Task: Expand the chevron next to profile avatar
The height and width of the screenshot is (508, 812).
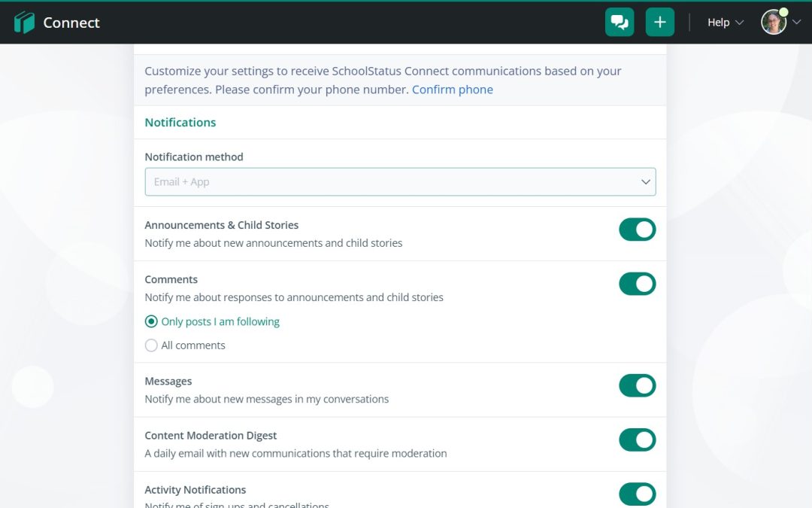Action: [x=797, y=23]
